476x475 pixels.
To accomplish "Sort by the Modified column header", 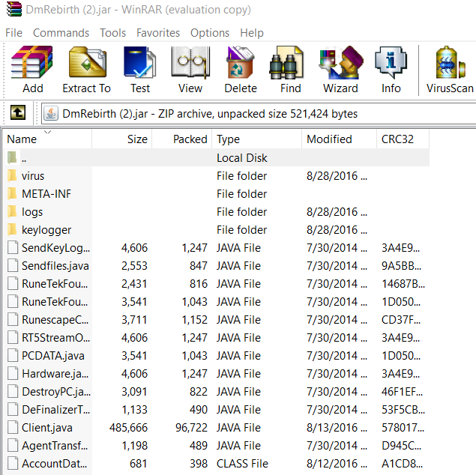I will (340, 139).
